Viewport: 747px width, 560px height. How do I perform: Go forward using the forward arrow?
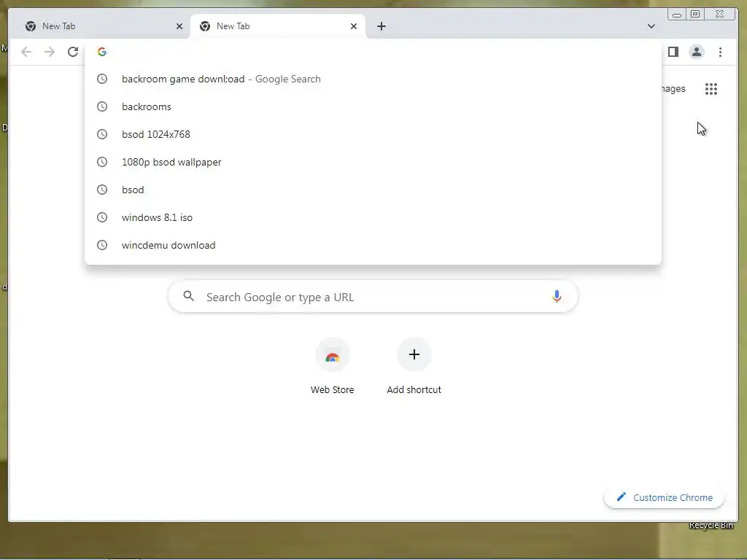(50, 52)
